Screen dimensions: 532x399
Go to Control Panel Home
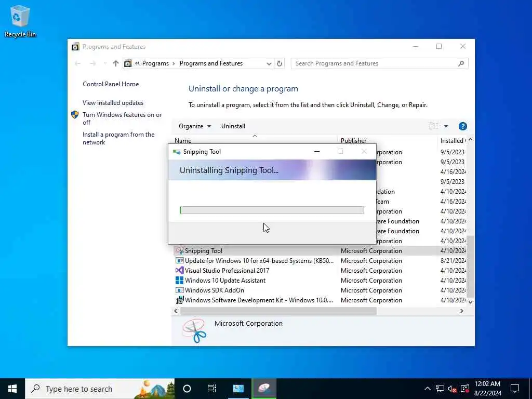(x=111, y=84)
